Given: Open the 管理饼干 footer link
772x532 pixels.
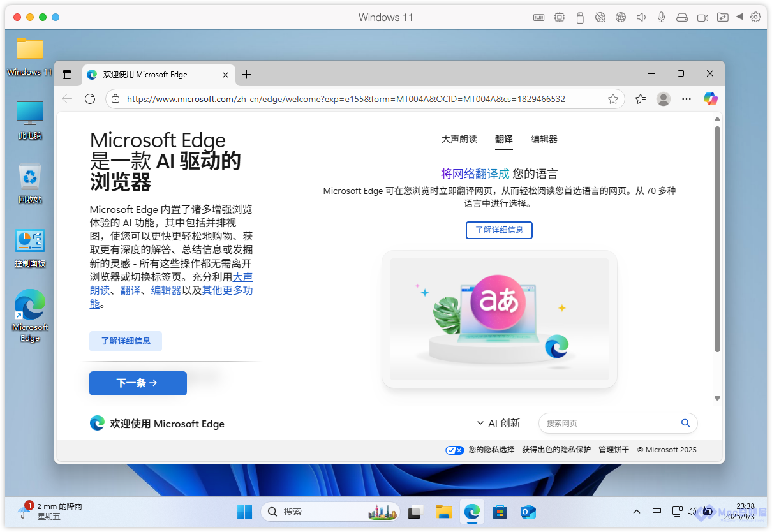Looking at the screenshot, I should coord(614,450).
